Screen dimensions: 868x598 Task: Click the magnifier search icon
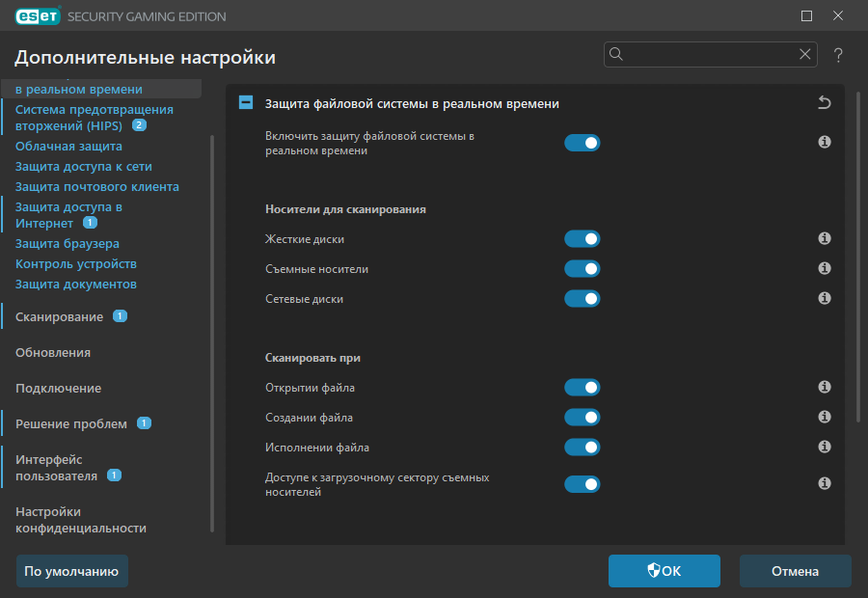coord(616,54)
